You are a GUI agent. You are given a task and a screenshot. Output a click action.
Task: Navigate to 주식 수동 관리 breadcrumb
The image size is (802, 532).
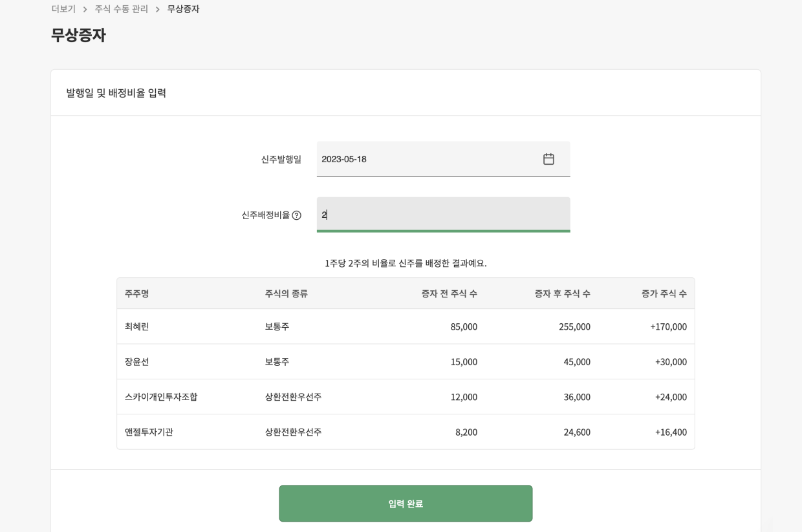(121, 9)
